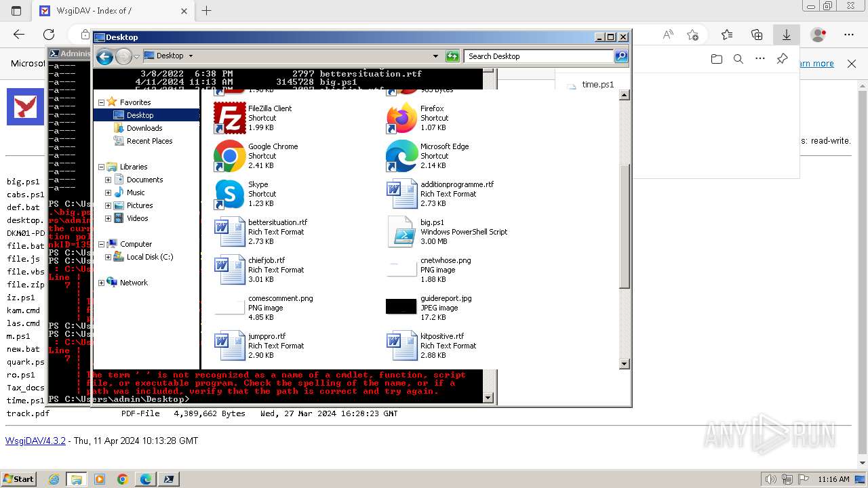Open Google Chrome shortcut icon
868x488 pixels.
tap(229, 155)
